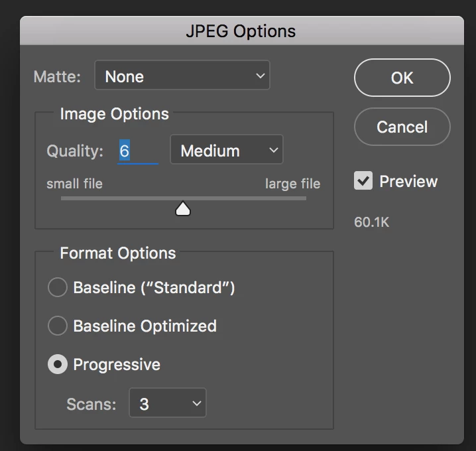Click the JPEG Options title bar
The width and height of the screenshot is (476, 451).
pos(241,31)
